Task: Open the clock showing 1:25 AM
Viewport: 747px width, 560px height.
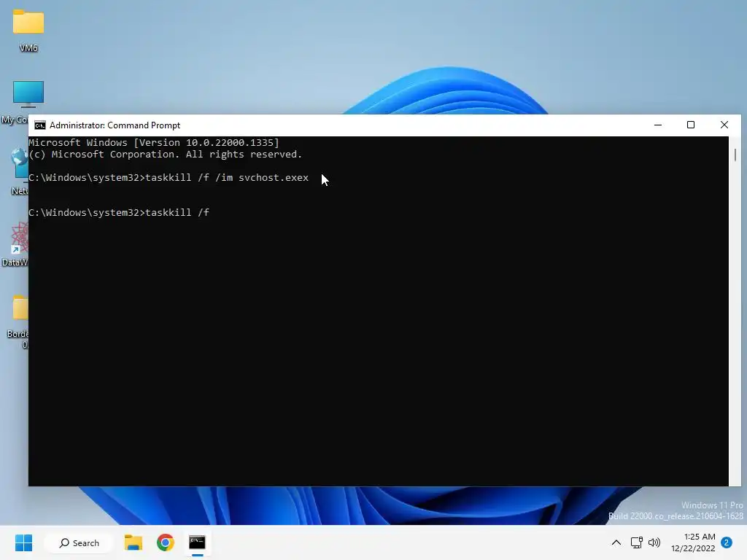Action: [693, 542]
